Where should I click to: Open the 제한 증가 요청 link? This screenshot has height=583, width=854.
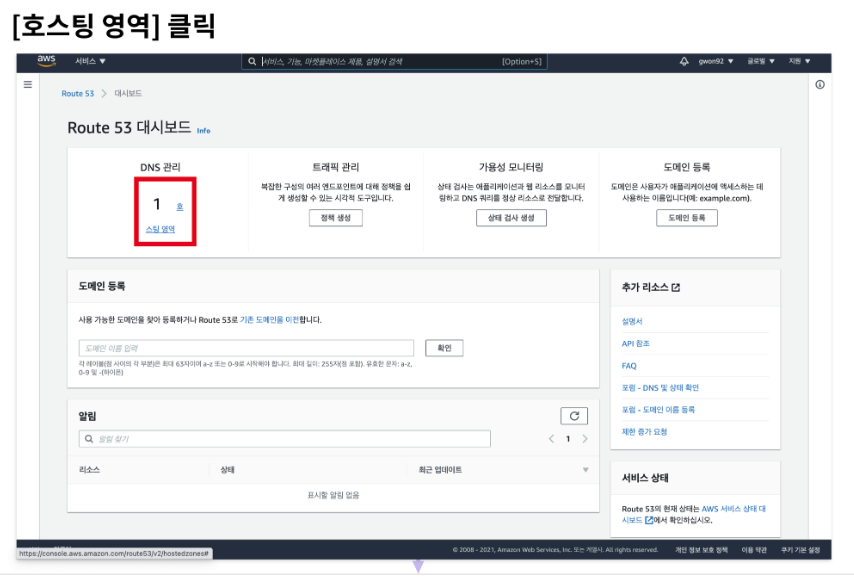[x=644, y=432]
